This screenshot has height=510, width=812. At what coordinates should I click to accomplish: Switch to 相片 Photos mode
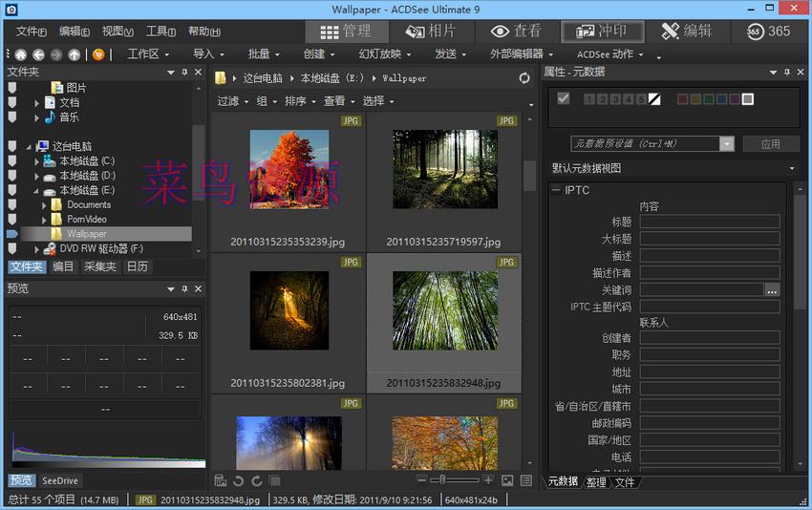point(431,32)
